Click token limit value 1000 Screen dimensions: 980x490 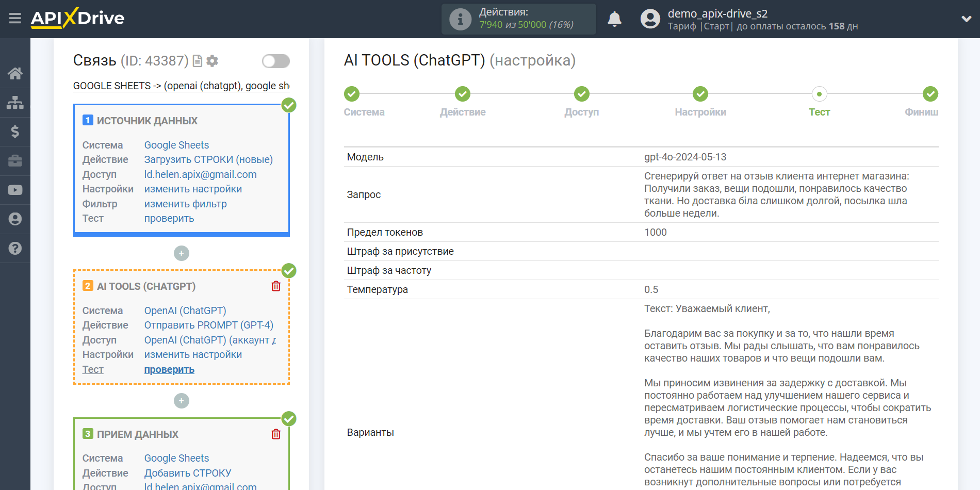[x=655, y=232]
